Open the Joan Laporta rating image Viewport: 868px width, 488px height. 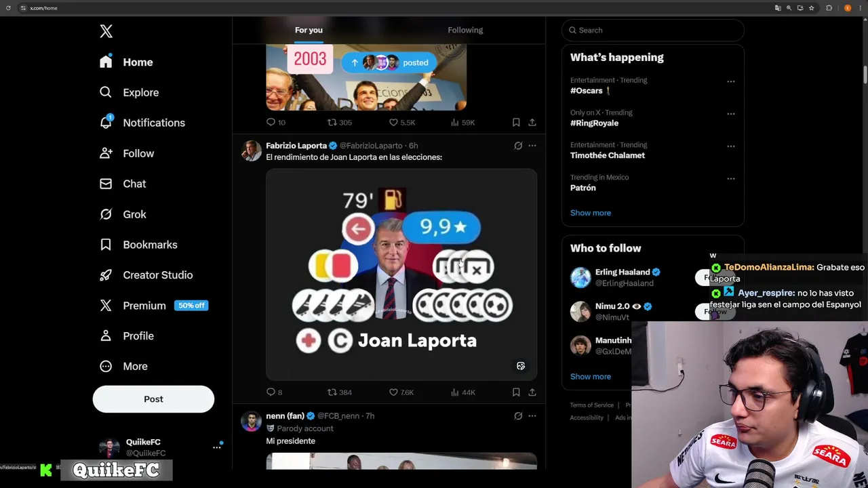click(x=401, y=274)
